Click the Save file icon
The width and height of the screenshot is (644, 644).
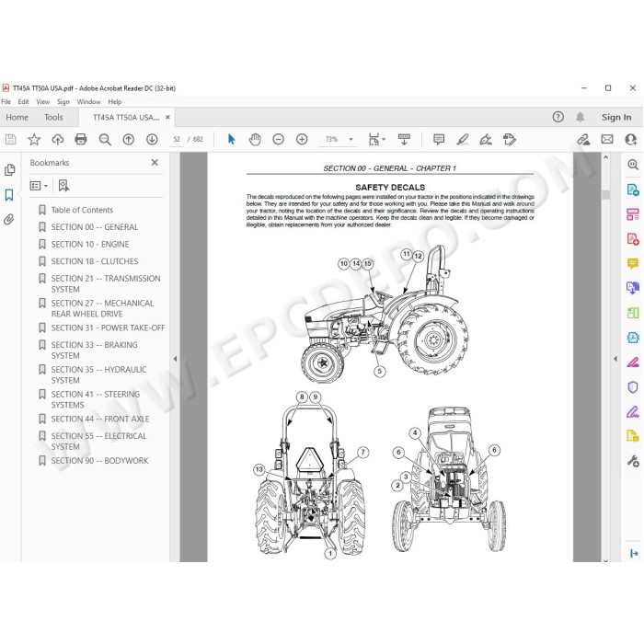pyautogui.click(x=11, y=140)
